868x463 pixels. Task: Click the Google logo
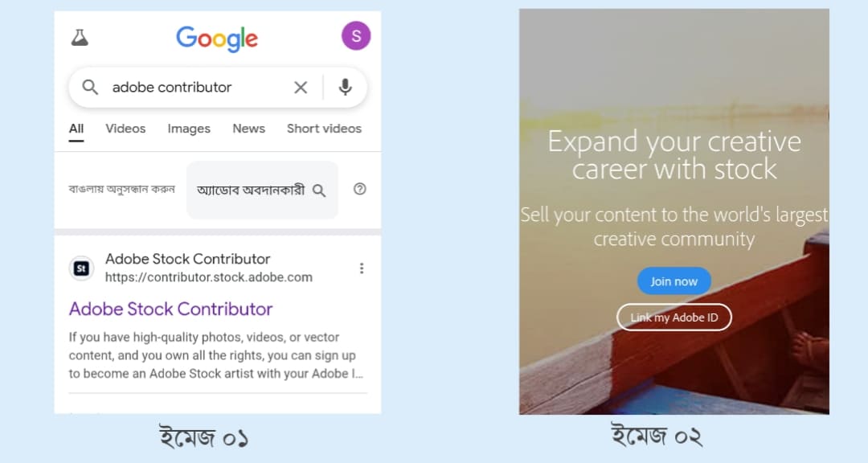pos(217,39)
